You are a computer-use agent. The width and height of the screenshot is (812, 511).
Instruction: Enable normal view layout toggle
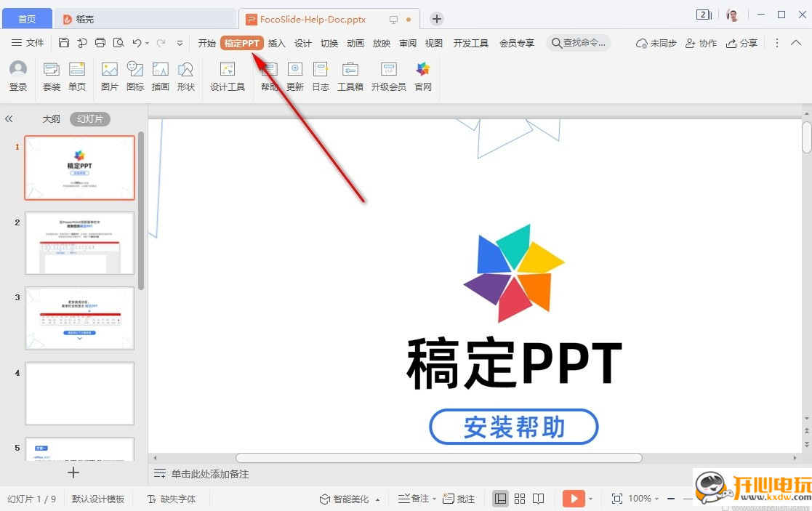[x=500, y=499]
